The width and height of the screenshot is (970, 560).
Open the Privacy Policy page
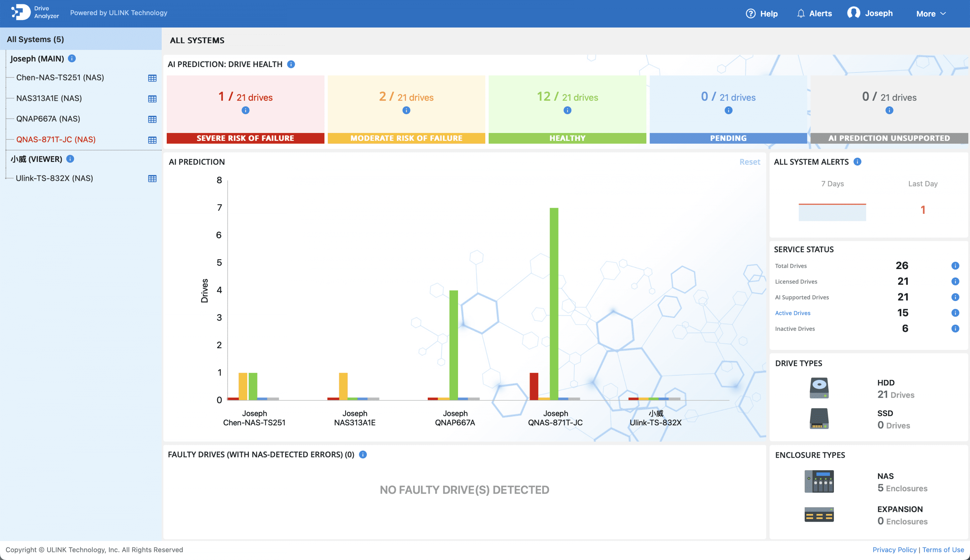(894, 550)
